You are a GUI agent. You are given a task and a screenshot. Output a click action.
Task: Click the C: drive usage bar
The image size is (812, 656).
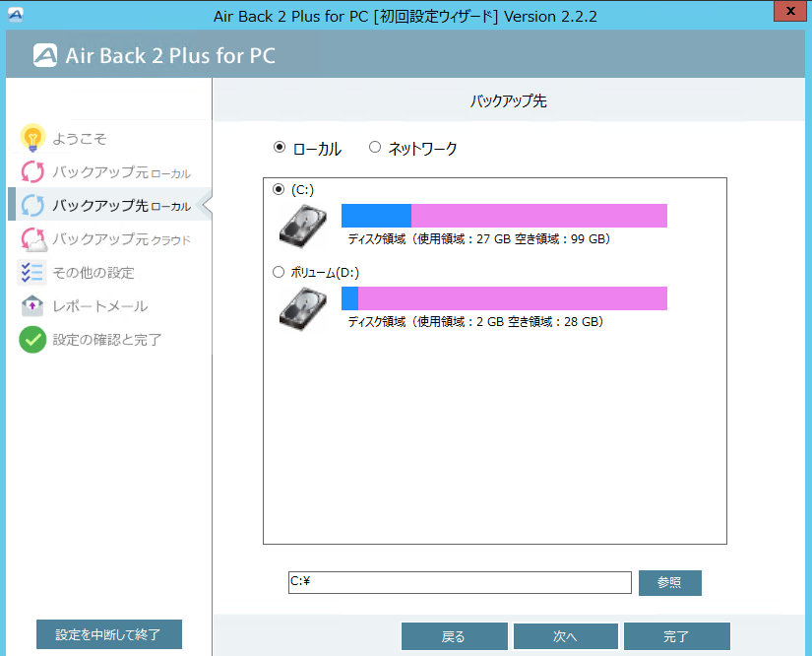504,216
